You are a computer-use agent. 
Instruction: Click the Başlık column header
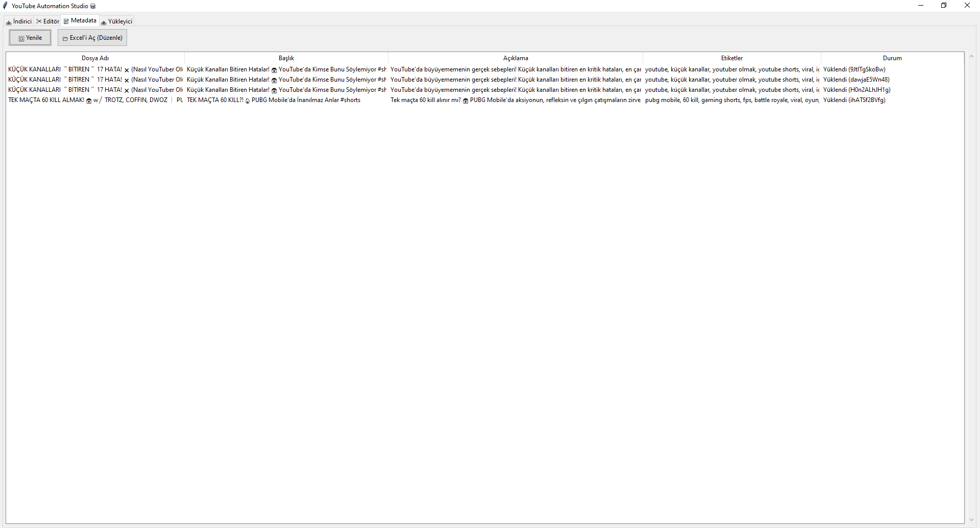point(286,58)
